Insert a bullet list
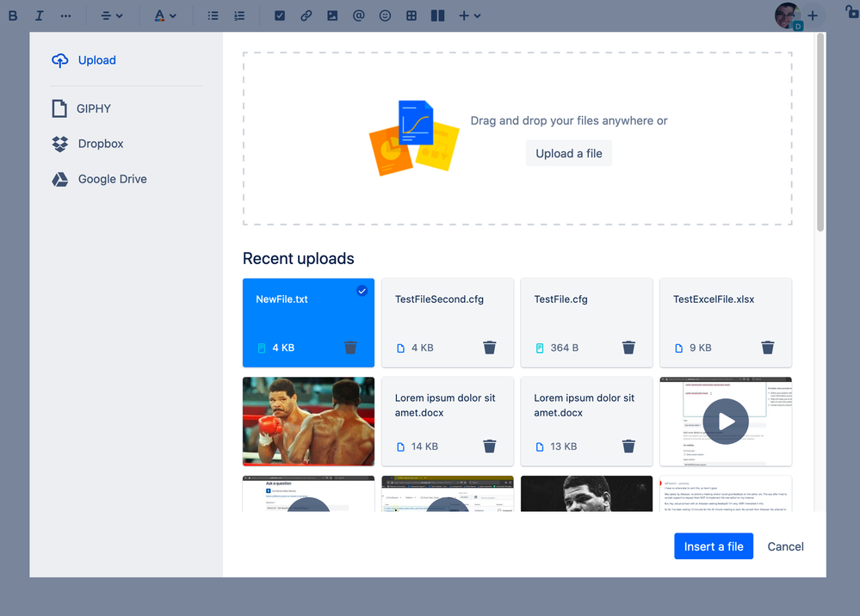This screenshot has height=616, width=860. click(x=213, y=15)
